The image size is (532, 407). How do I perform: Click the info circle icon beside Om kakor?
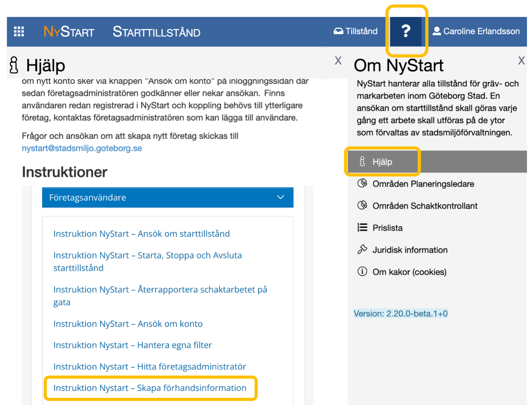(x=362, y=271)
